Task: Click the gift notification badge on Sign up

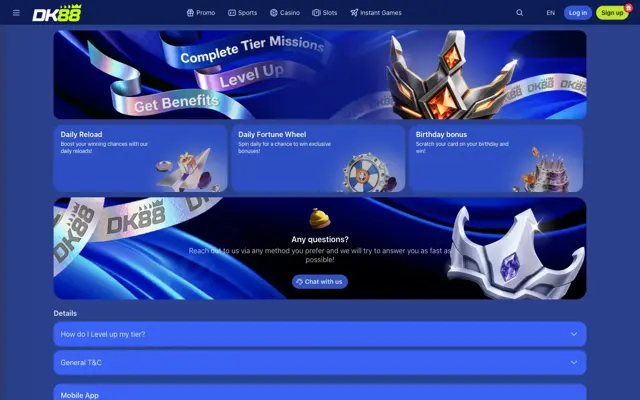Action: click(629, 8)
